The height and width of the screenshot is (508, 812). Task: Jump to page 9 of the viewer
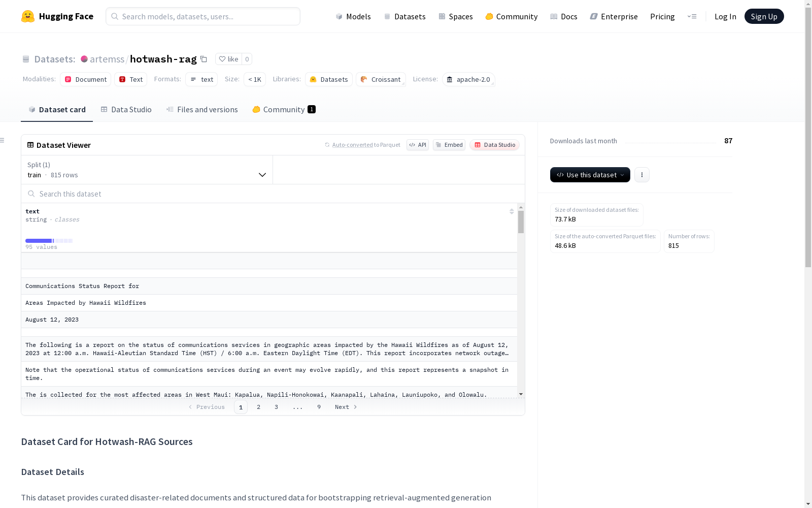pos(319,407)
